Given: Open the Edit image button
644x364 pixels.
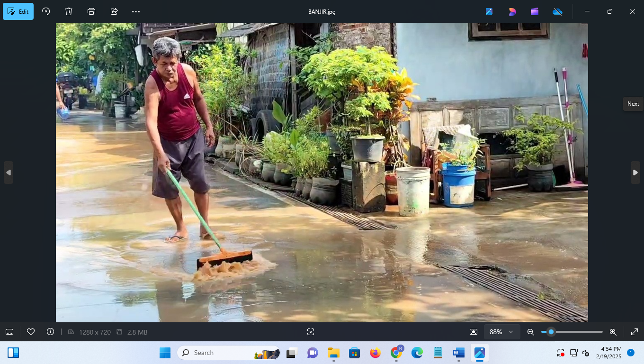Looking at the screenshot, I should [x=18, y=11].
